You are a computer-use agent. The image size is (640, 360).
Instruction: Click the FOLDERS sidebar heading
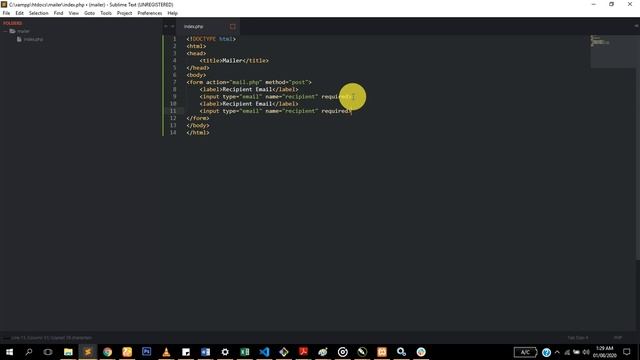point(13,23)
